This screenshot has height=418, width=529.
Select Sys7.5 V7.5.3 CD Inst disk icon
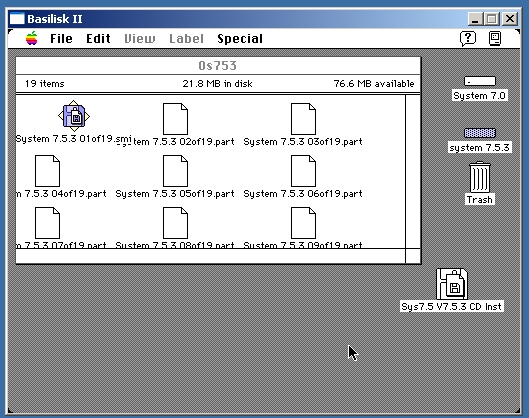click(452, 284)
